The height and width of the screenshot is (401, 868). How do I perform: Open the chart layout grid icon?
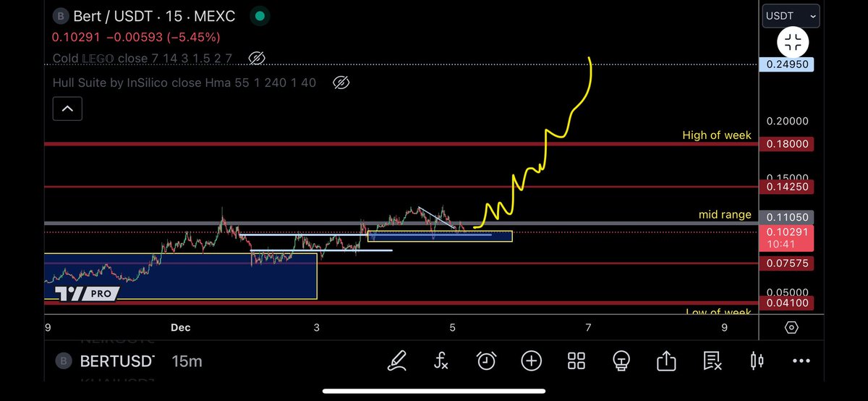pos(576,360)
